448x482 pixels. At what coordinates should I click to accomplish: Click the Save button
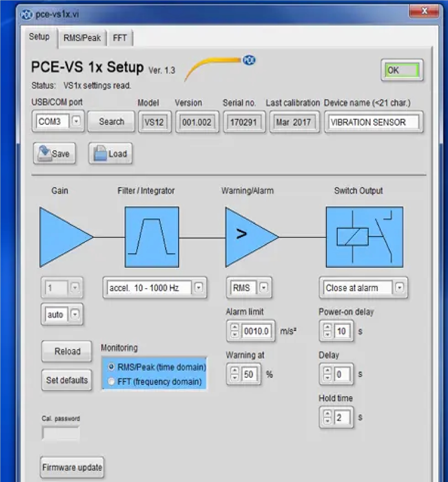click(54, 154)
